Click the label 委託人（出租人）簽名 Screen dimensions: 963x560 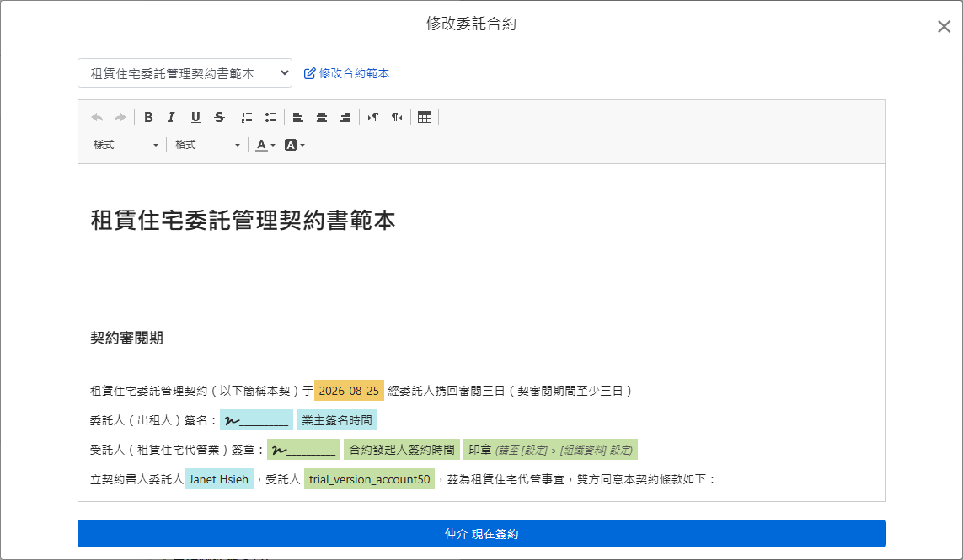pyautogui.click(x=149, y=420)
